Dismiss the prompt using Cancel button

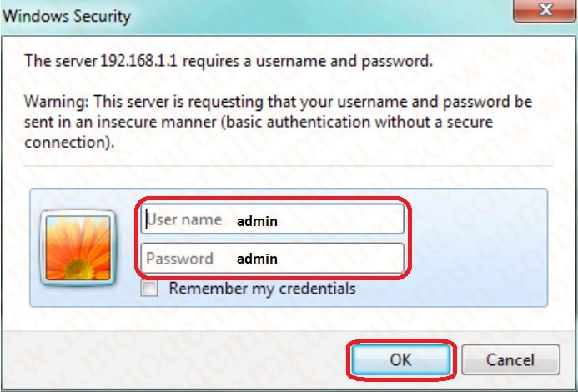pos(511,359)
